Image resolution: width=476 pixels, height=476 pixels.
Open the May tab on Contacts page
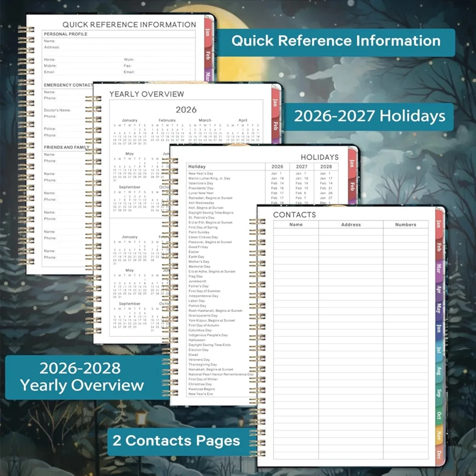(439, 308)
